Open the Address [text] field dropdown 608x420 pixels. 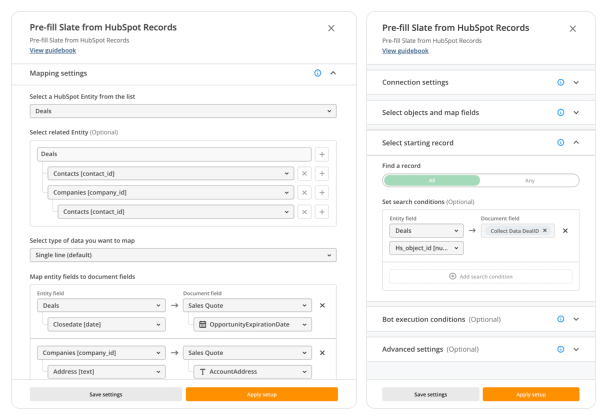pos(107,372)
